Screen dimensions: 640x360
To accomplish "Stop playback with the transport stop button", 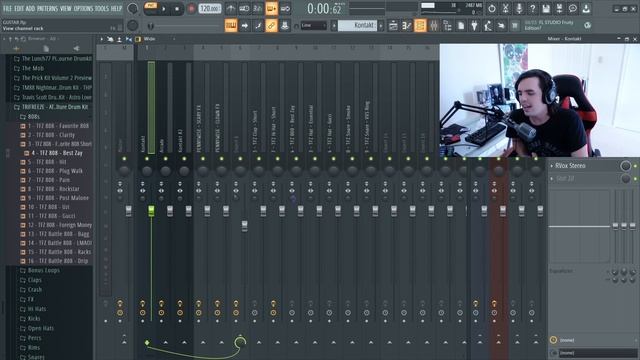I will 177,9.
